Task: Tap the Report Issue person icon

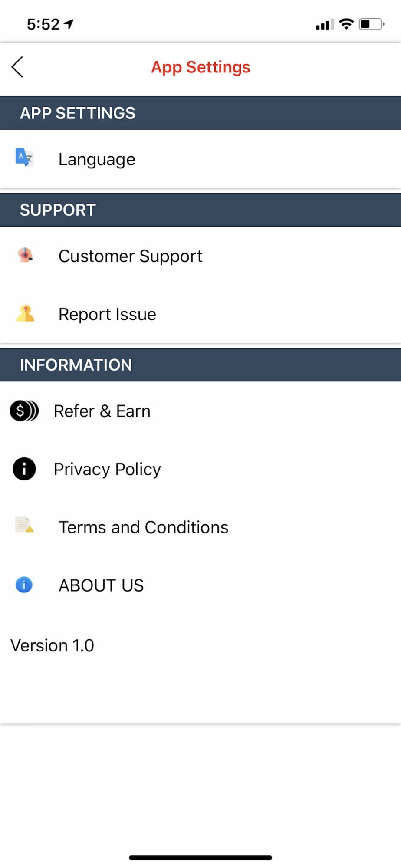Action: point(25,313)
